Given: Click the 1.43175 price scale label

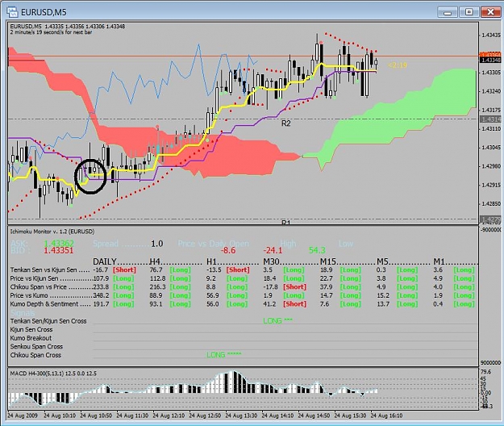Looking at the screenshot, I should pos(491,110).
